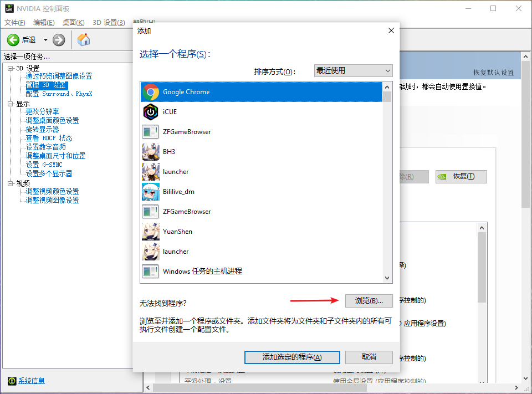Screen dimensions: 532x394
Task: Choose BH3 from the program list
Action: [x=169, y=152]
